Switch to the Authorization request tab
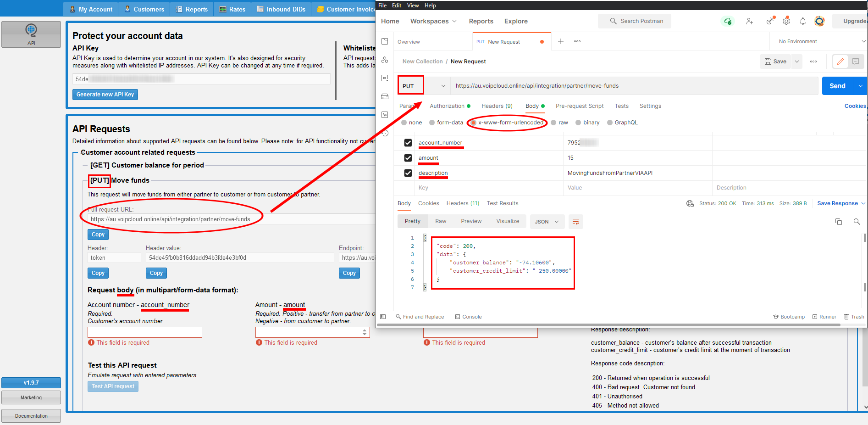The width and height of the screenshot is (868, 425). tap(450, 106)
